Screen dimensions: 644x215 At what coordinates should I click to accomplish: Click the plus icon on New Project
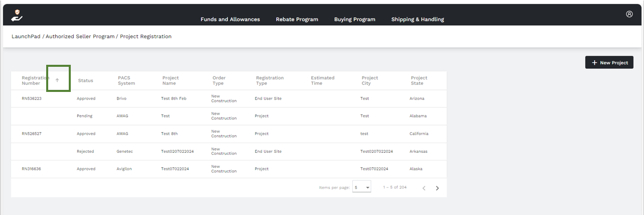(x=594, y=63)
